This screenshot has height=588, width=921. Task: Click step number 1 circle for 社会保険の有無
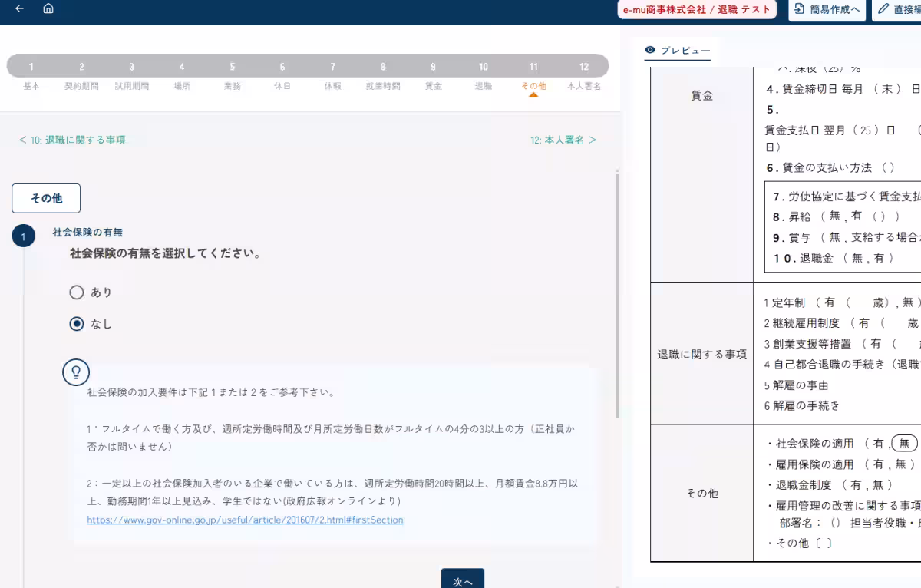(23, 236)
